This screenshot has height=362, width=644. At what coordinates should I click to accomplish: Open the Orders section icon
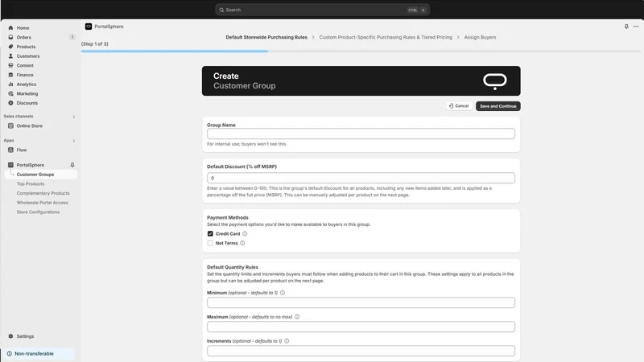(x=10, y=37)
